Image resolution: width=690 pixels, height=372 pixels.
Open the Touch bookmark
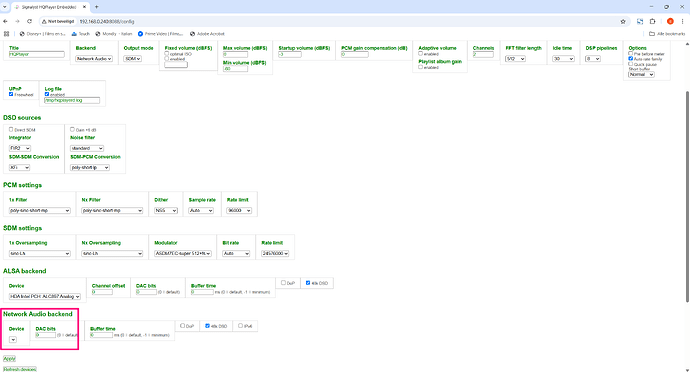(x=81, y=33)
